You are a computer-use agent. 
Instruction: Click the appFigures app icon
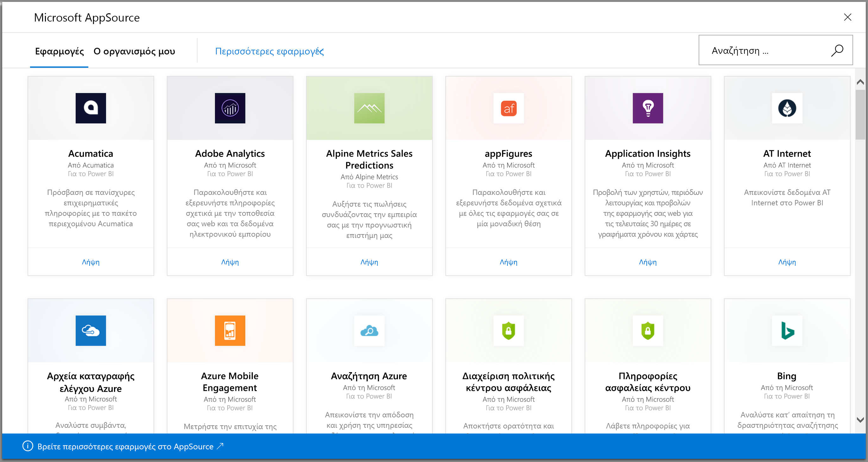point(508,108)
